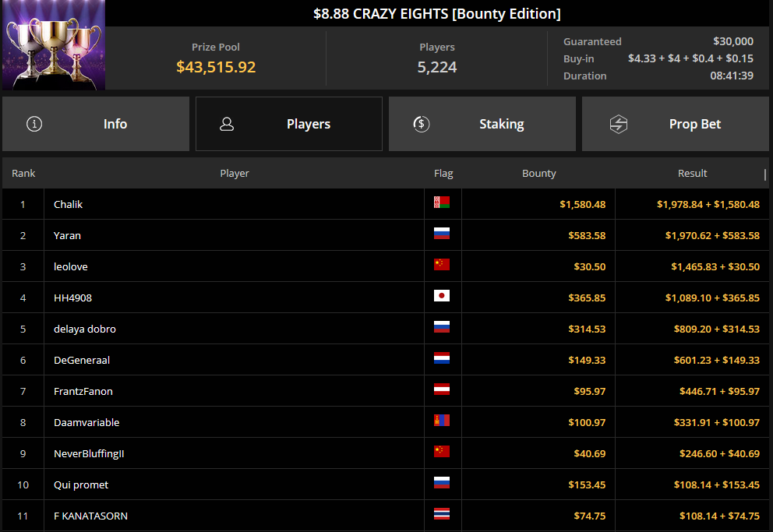Click the $153.45 bounty cell
This screenshot has height=532, width=773.
(587, 484)
